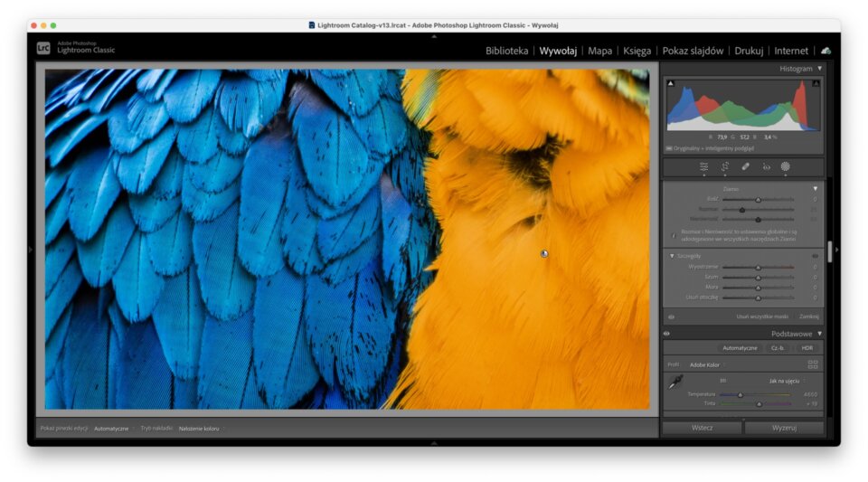Select the Crop overlay tool
The height and width of the screenshot is (482, 868).
725,166
